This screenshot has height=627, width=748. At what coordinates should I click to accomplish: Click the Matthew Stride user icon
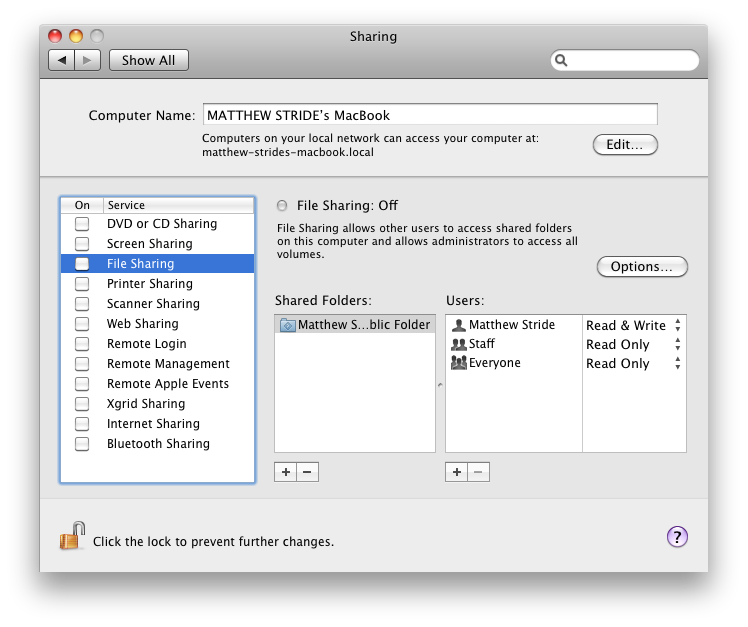click(458, 325)
